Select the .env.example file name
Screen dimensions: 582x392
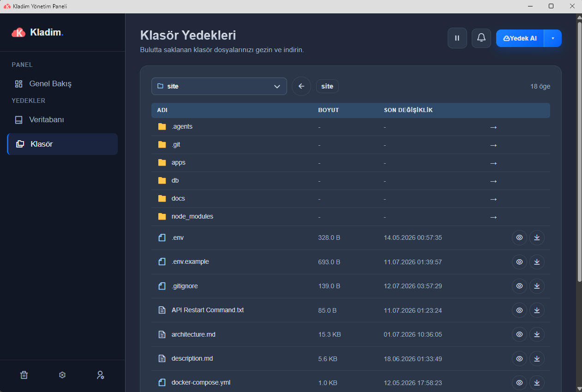click(x=190, y=261)
